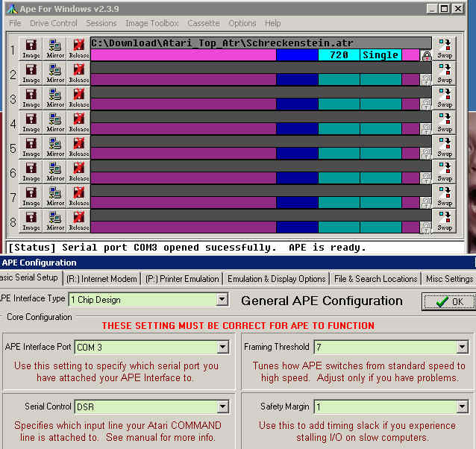Click the Release icon for drive 7
The image size is (476, 449).
(78, 196)
